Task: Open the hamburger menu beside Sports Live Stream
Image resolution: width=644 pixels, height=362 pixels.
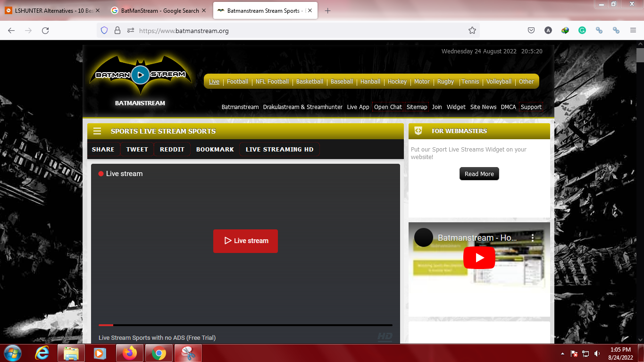Action: point(97,131)
